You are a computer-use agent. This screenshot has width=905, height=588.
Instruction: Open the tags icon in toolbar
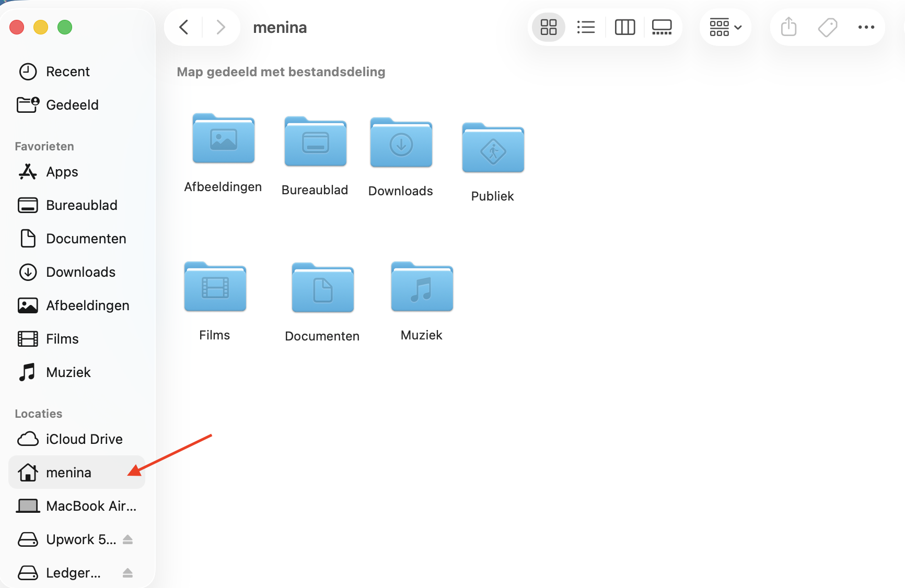point(827,27)
